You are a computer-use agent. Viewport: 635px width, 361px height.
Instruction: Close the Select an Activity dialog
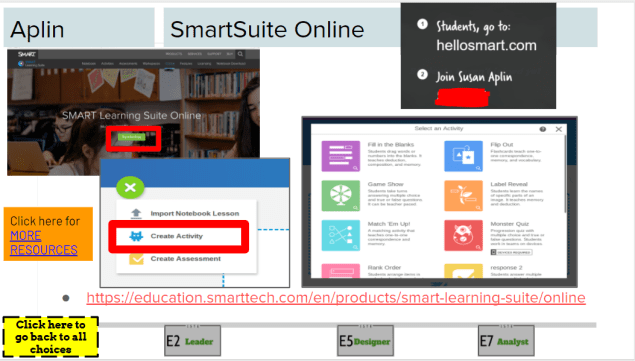[558, 129]
